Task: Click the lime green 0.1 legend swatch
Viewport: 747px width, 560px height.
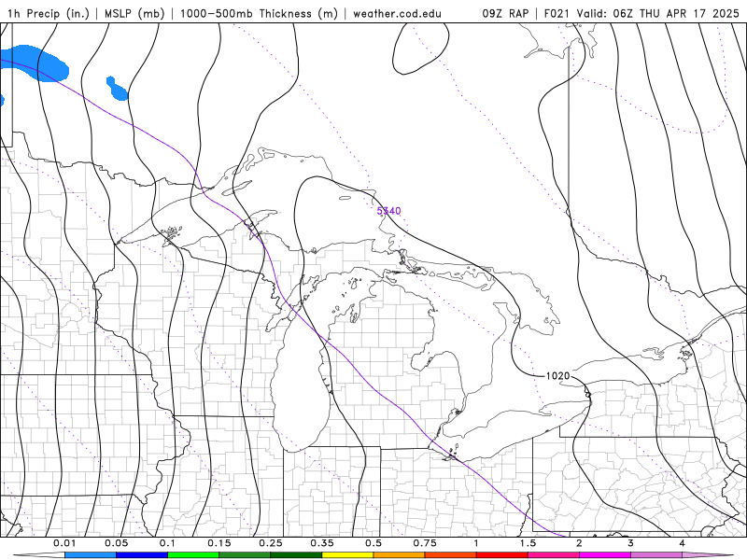Action: [x=193, y=555]
